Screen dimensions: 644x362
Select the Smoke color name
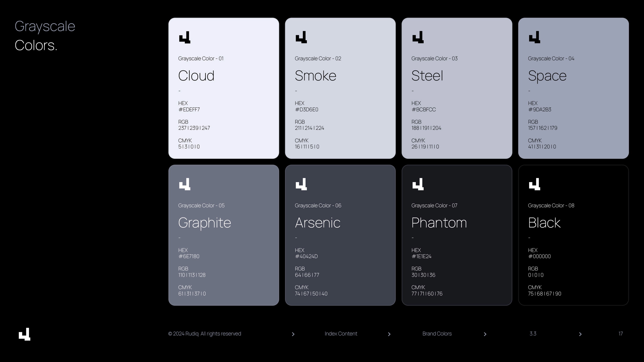(315, 75)
